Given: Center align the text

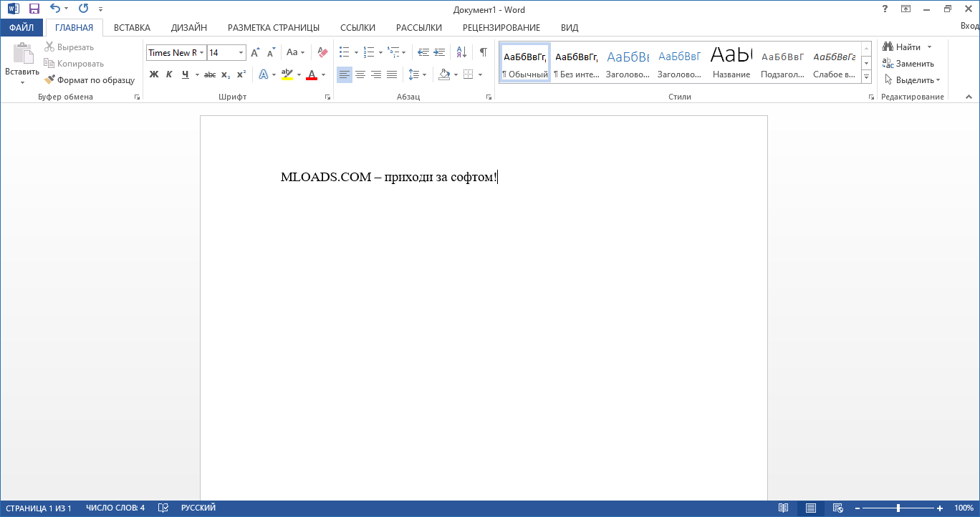Looking at the screenshot, I should pyautogui.click(x=360, y=74).
